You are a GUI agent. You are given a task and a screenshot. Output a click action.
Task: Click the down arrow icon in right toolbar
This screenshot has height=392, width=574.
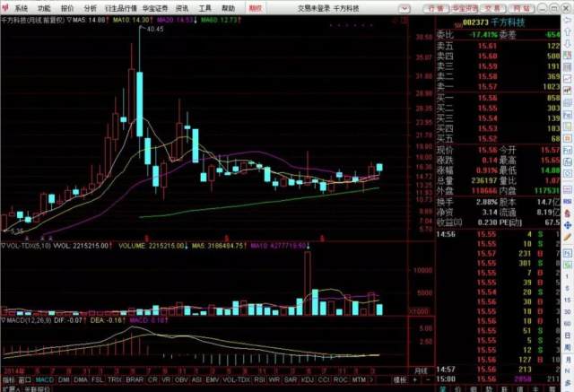pos(568,44)
